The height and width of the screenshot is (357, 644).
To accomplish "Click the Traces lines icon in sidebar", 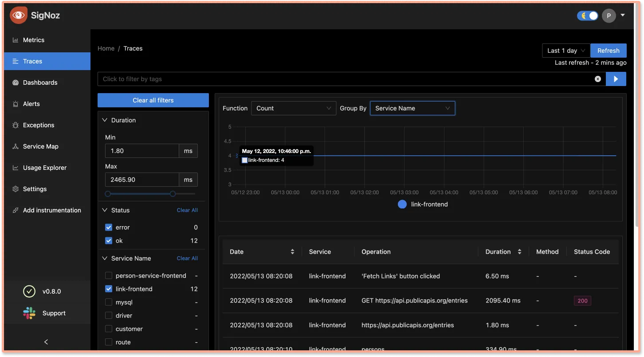I will coord(16,61).
